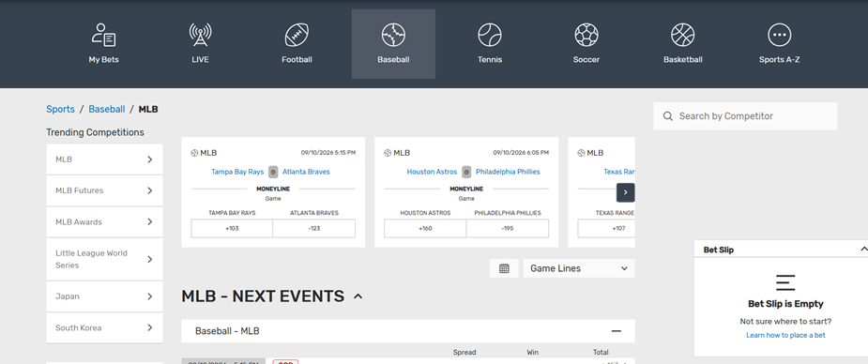Image resolution: width=868 pixels, height=364 pixels.
Task: Click the Trending Competitions heading
Action: 95,132
